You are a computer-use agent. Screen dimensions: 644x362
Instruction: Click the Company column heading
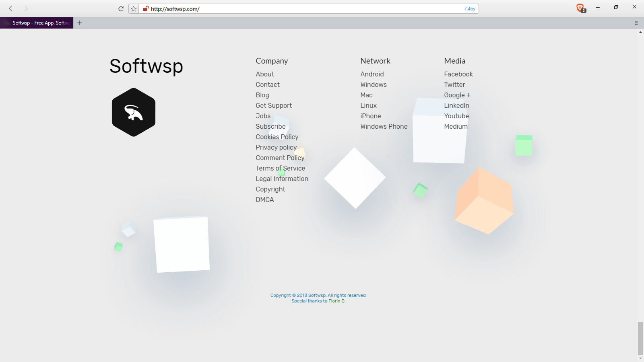272,61
